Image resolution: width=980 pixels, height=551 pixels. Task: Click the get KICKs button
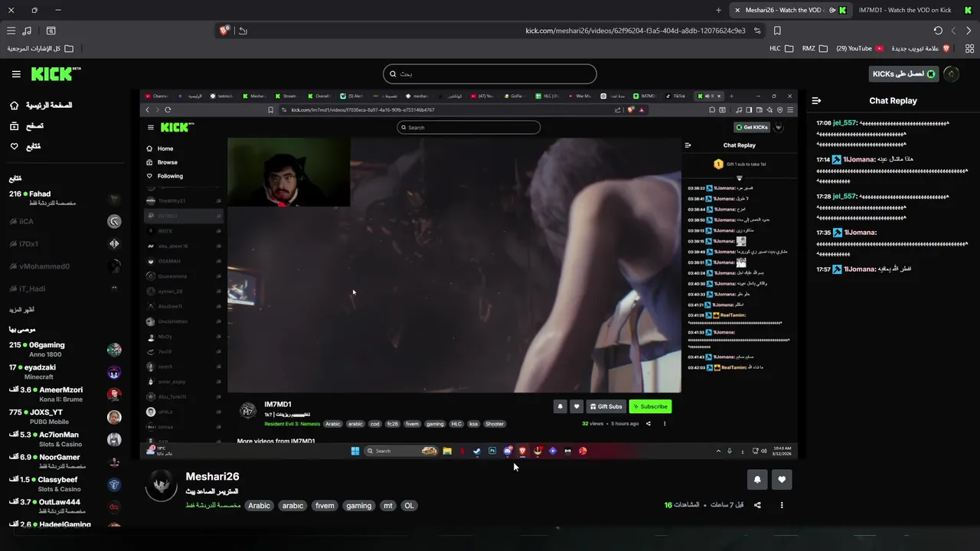pos(904,74)
